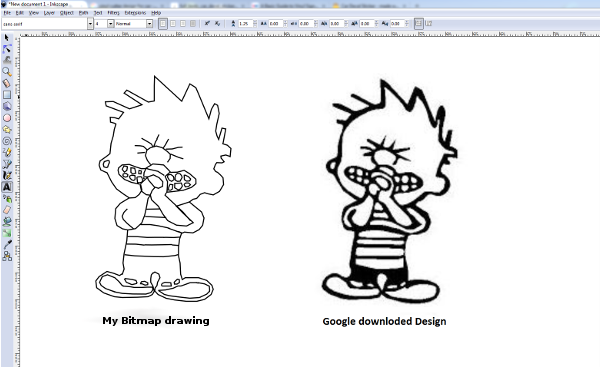Enable vertical text orientation

point(429,23)
